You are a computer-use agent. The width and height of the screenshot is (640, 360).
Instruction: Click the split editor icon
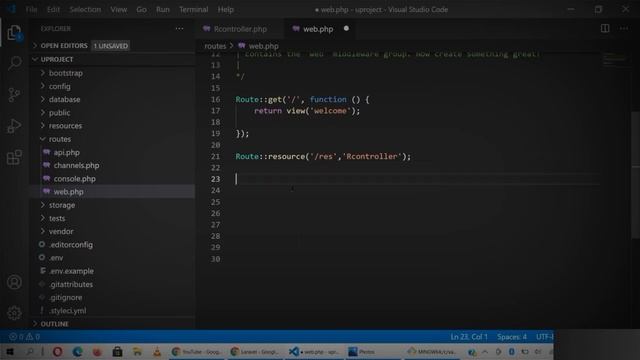[x=605, y=28]
